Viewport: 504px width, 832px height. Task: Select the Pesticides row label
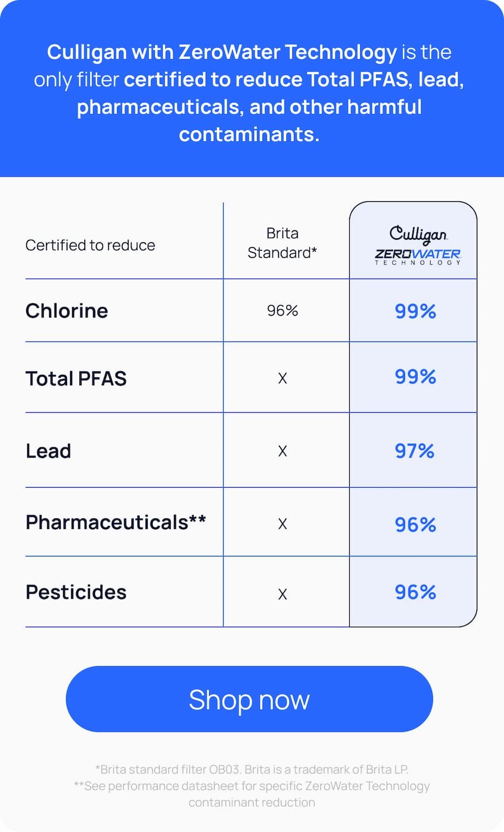point(76,592)
